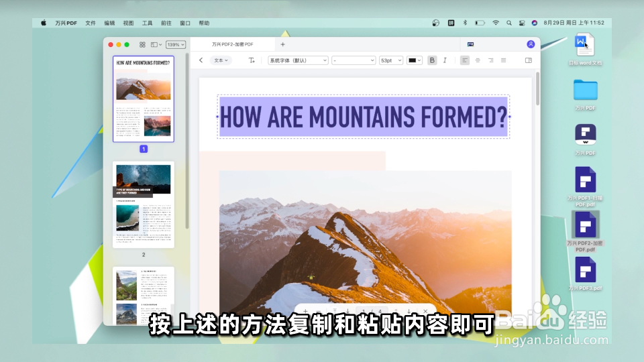This screenshot has height=362, width=644.
Task: Toggle bold formatting
Action: 432,60
